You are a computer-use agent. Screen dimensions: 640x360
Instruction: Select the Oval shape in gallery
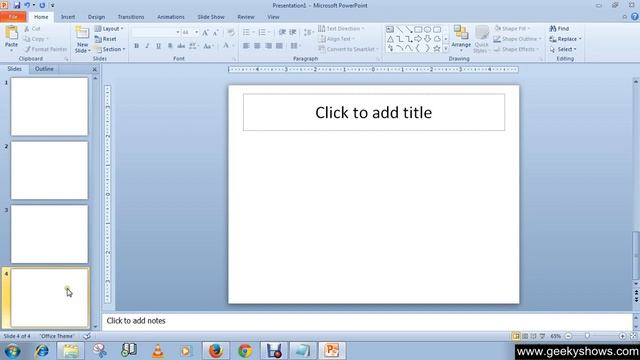click(427, 29)
